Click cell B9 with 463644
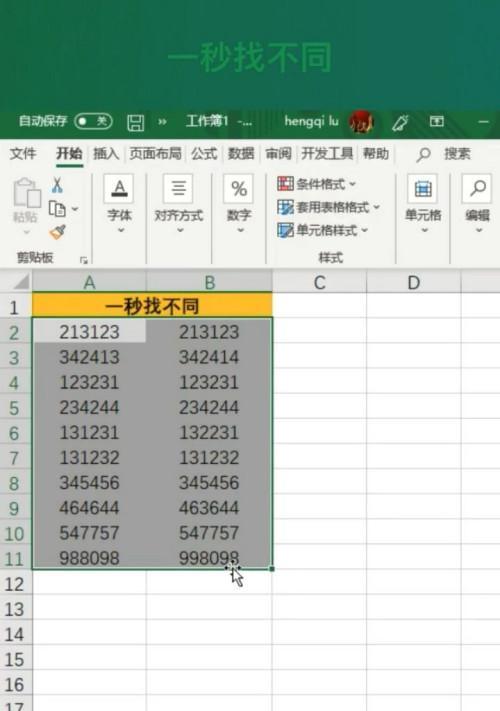The image size is (500, 711). pyautogui.click(x=209, y=507)
